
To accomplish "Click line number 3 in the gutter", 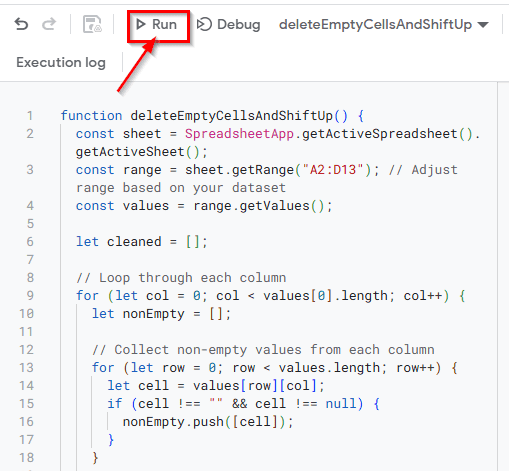I will click(30, 170).
